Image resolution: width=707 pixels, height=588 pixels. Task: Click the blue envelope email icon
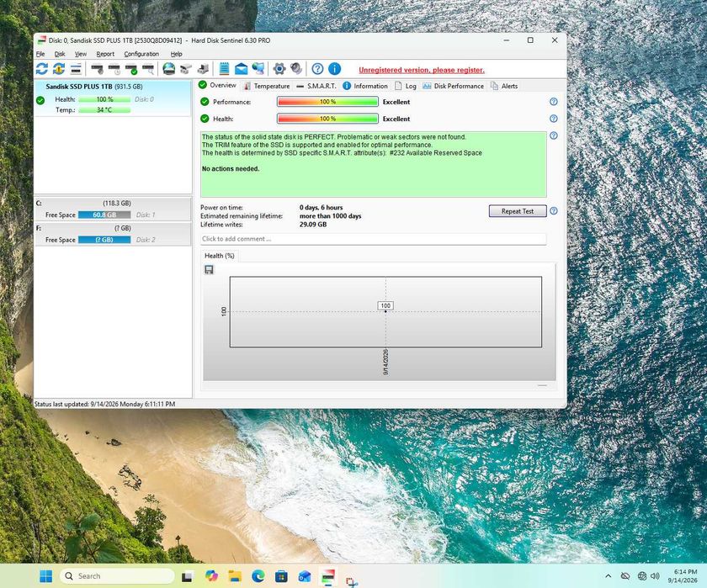point(242,69)
